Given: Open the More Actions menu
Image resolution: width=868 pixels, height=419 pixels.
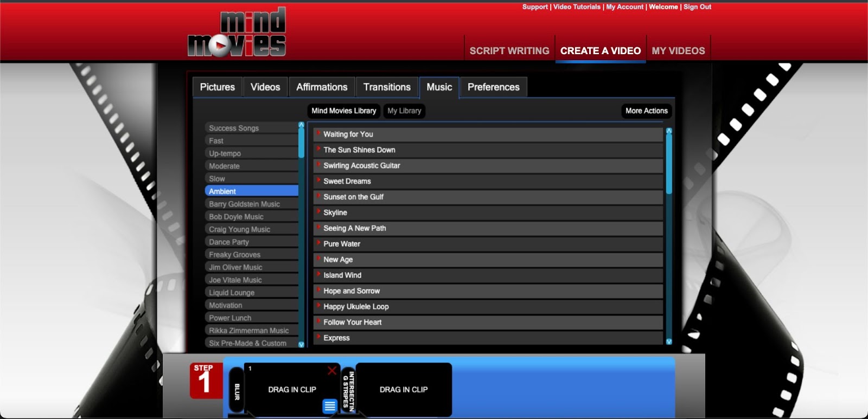Looking at the screenshot, I should pos(647,111).
